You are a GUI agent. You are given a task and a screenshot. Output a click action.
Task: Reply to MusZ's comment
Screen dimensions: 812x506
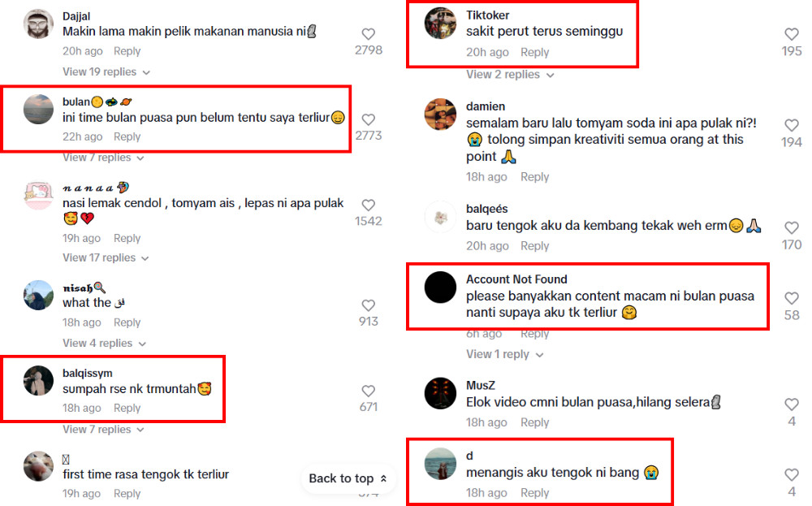point(534,422)
